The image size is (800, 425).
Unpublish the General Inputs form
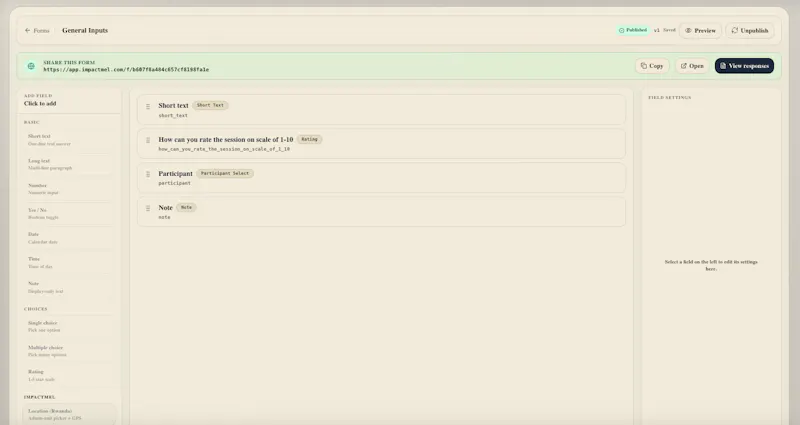click(749, 31)
